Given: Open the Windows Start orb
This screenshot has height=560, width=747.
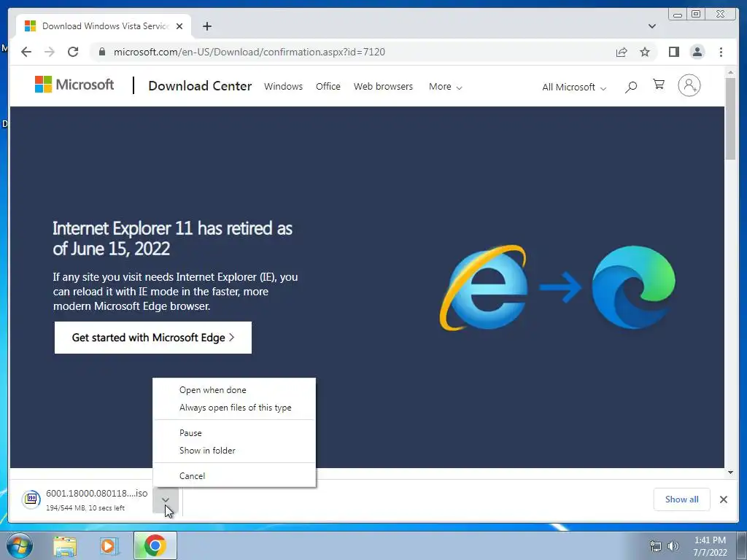Looking at the screenshot, I should [20, 545].
